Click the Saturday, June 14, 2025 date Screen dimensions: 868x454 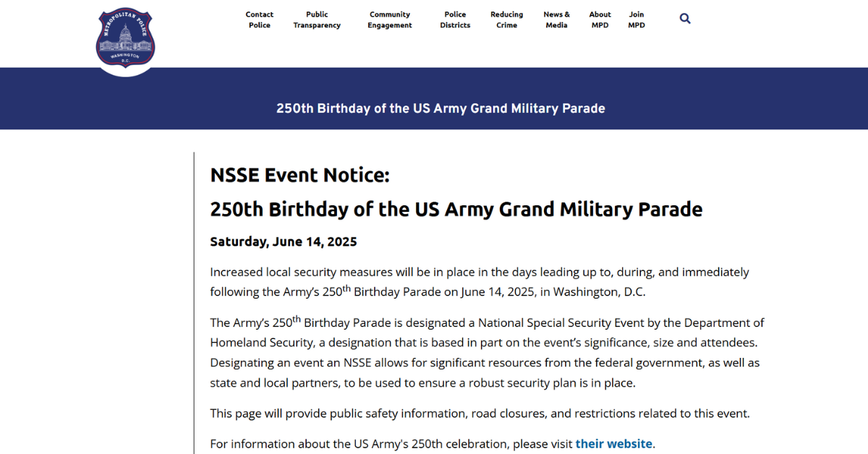284,241
